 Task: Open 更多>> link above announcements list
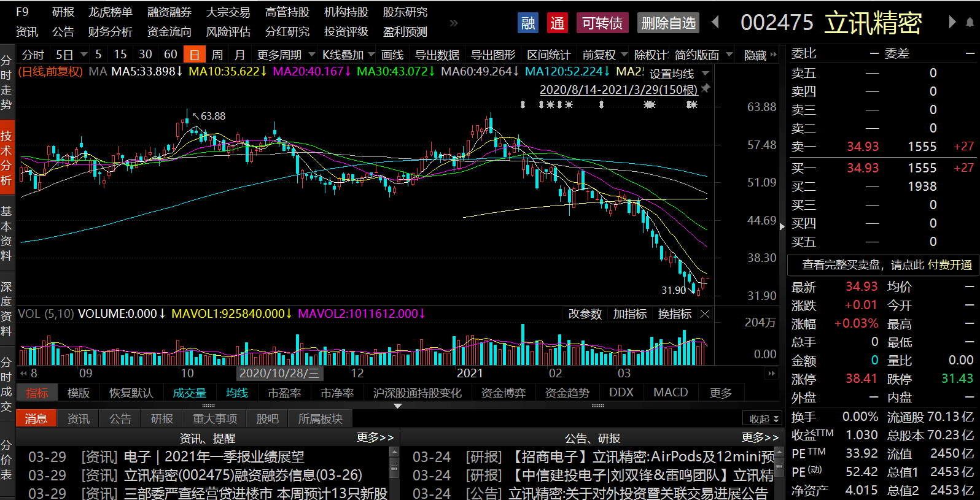pos(760,437)
